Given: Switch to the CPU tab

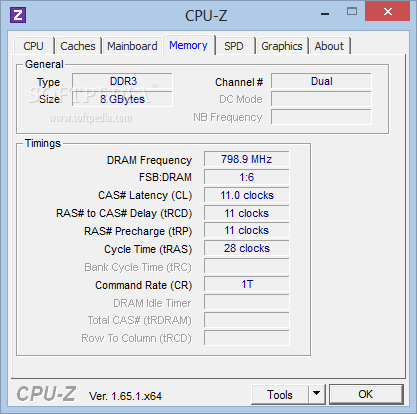Looking at the screenshot, I should pyautogui.click(x=33, y=46).
